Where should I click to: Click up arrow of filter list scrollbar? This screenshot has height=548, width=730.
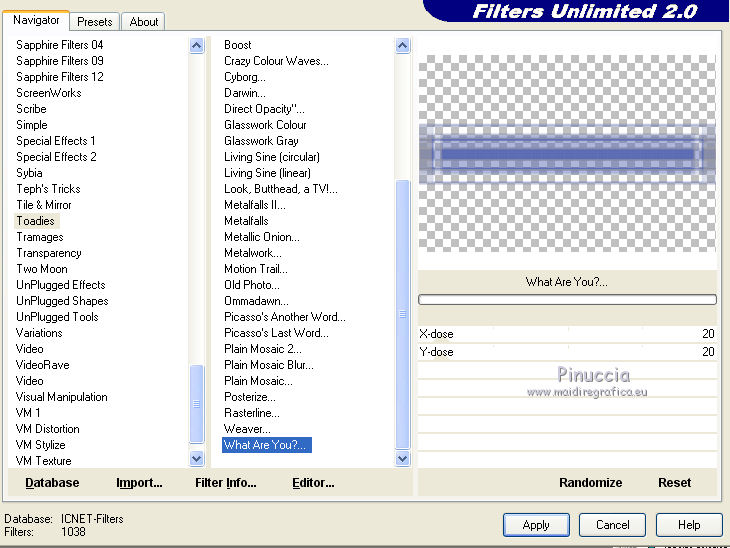pos(402,46)
